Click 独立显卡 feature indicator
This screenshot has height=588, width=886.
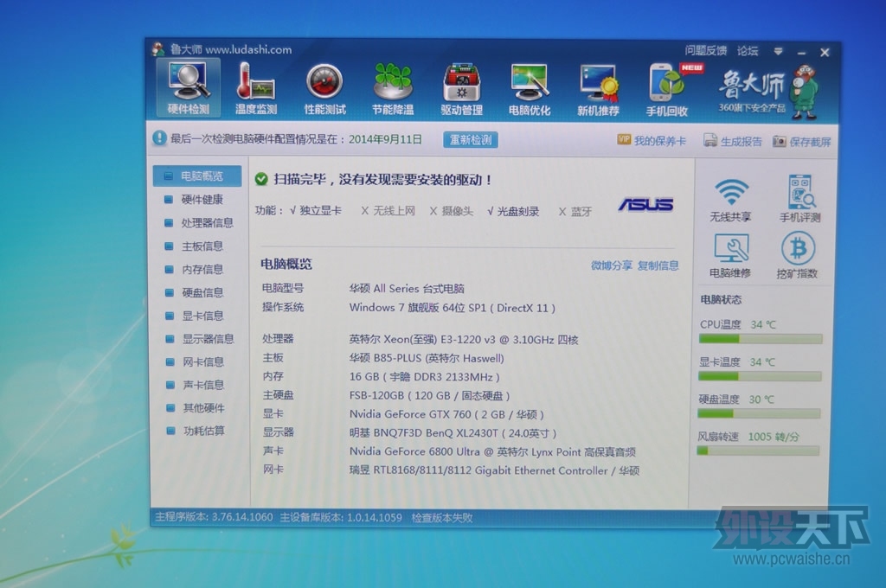point(316,211)
